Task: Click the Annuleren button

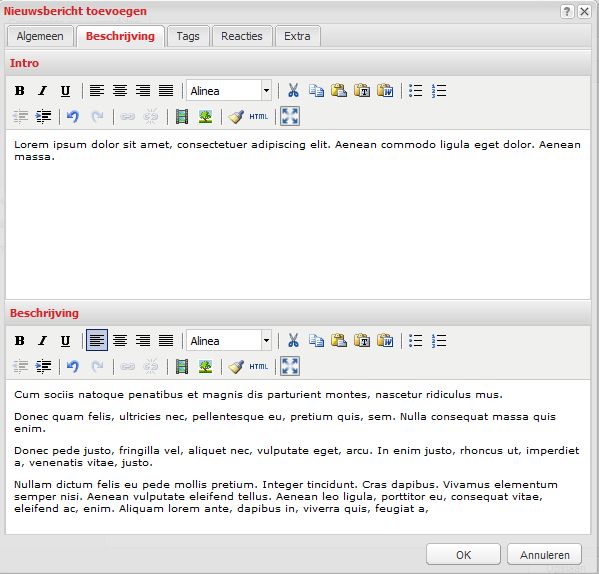Action: pos(544,555)
